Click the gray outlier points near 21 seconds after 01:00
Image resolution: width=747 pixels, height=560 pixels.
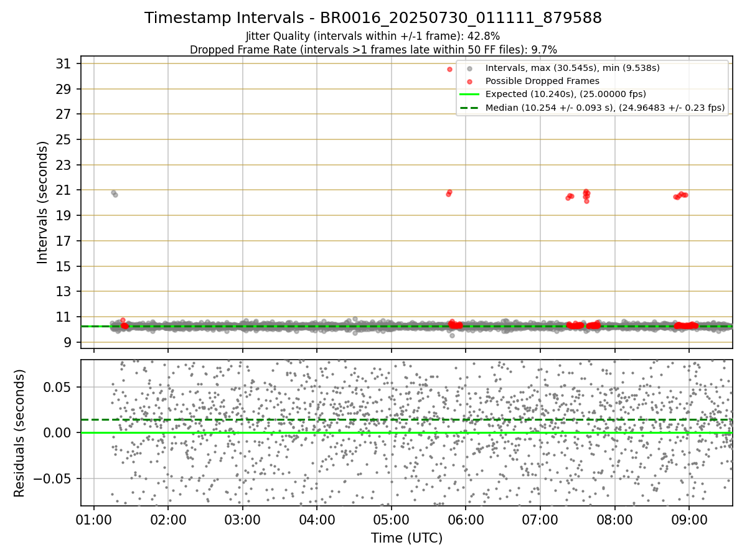[115, 194]
